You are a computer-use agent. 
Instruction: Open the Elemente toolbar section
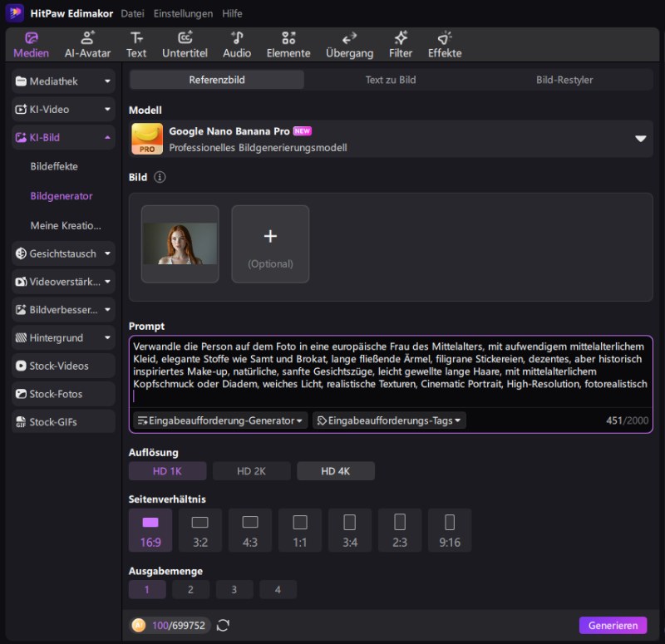pyautogui.click(x=288, y=45)
